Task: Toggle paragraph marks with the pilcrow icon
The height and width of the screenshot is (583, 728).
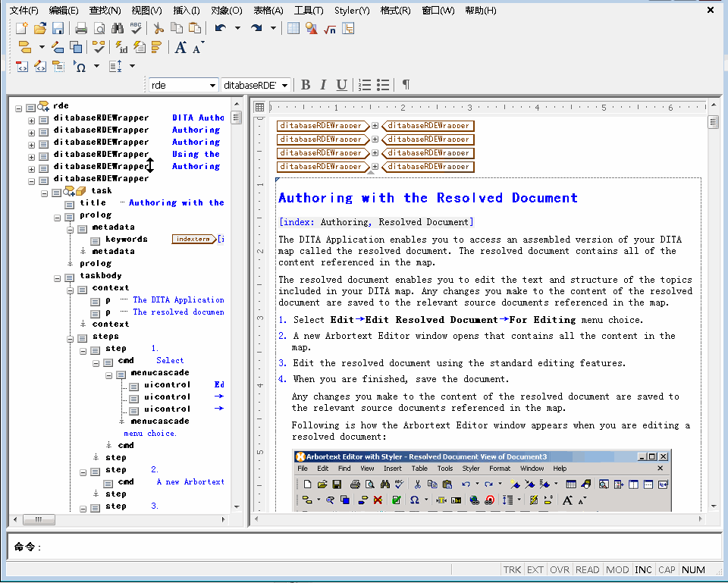Action: tap(406, 84)
